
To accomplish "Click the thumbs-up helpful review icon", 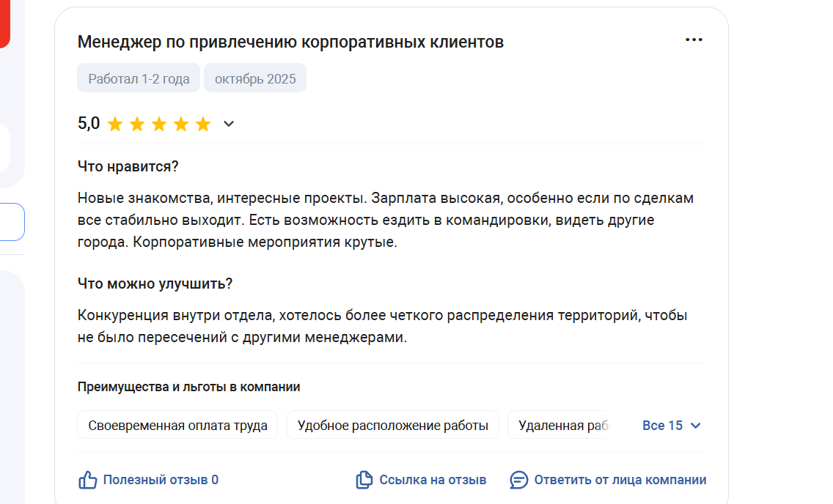I will point(88,480).
